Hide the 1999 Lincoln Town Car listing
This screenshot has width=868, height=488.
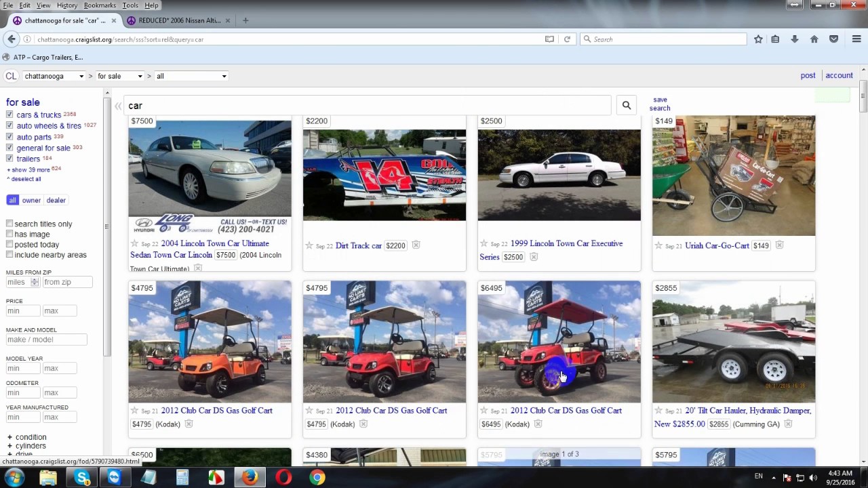point(534,257)
